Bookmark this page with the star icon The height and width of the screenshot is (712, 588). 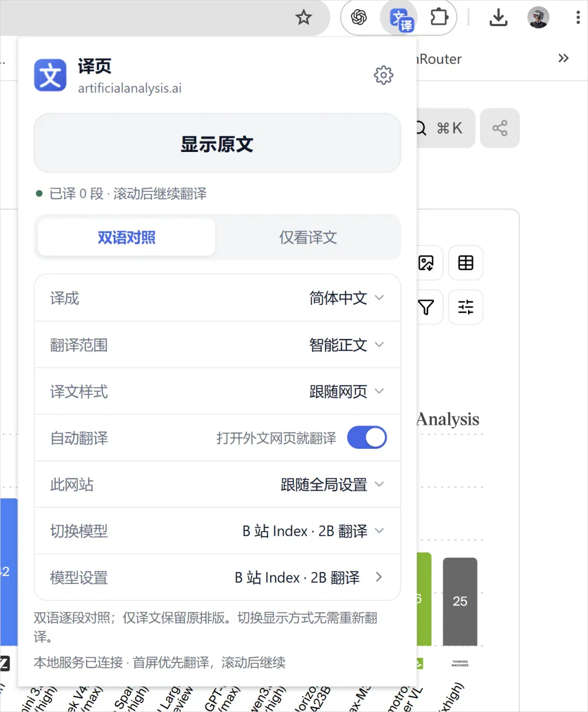point(304,17)
